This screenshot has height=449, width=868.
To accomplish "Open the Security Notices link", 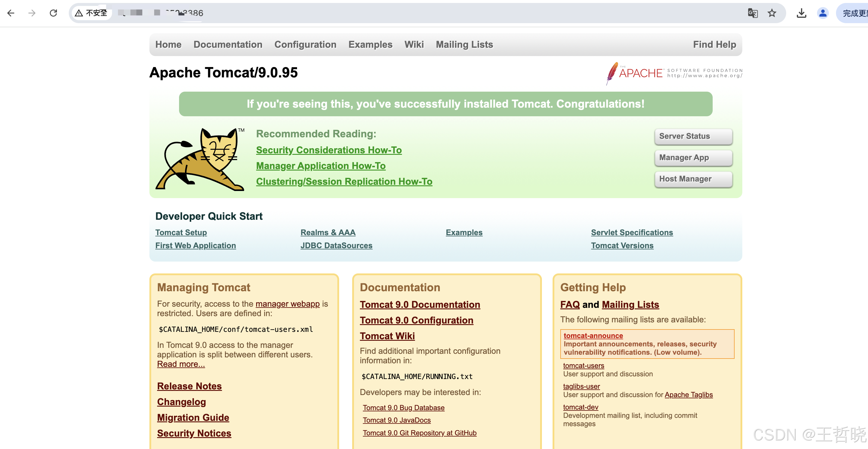I will [x=194, y=434].
